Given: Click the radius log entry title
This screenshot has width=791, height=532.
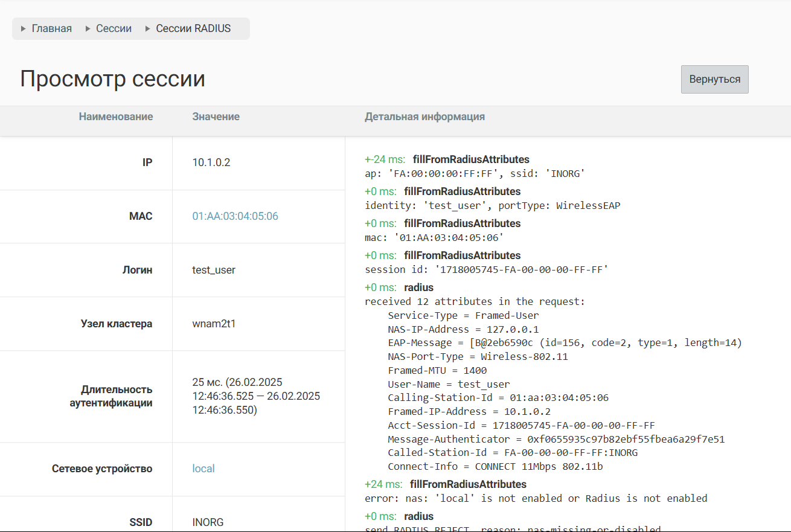Looking at the screenshot, I should (418, 287).
